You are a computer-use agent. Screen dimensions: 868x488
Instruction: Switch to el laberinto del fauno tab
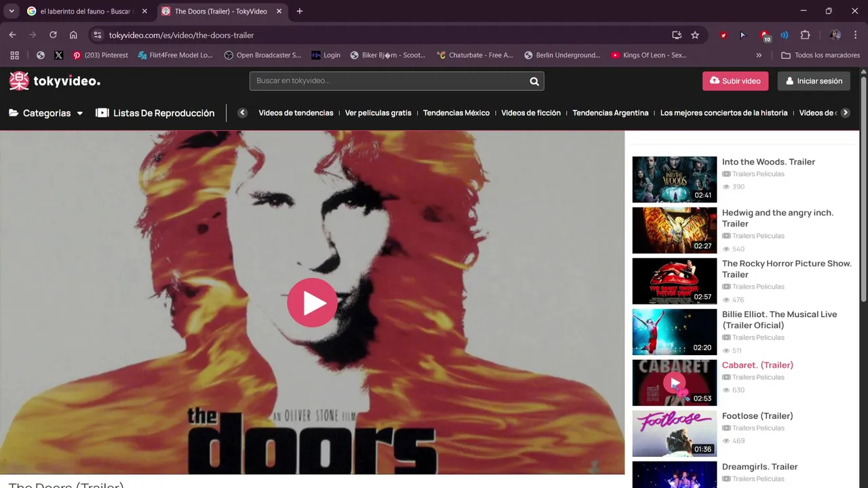coord(86,12)
